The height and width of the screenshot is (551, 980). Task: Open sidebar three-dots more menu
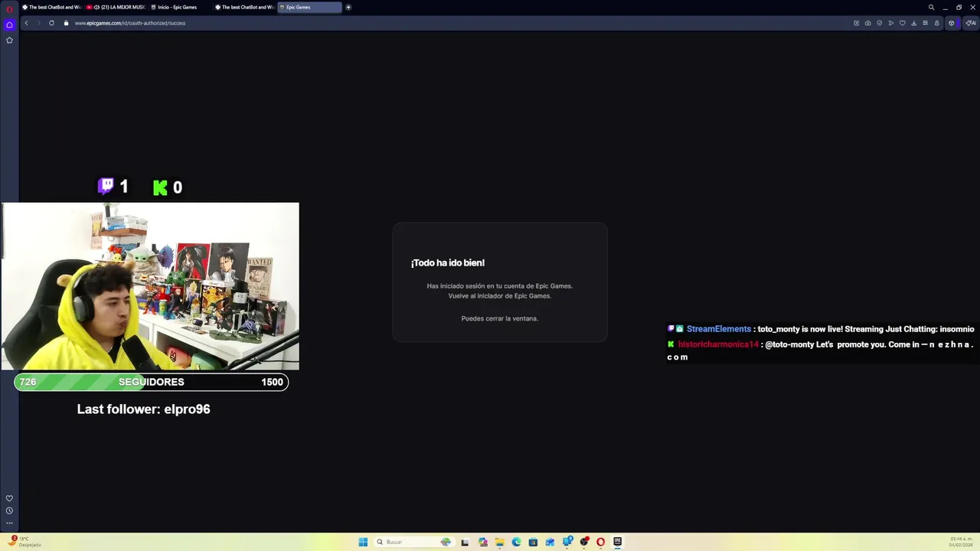(x=9, y=523)
